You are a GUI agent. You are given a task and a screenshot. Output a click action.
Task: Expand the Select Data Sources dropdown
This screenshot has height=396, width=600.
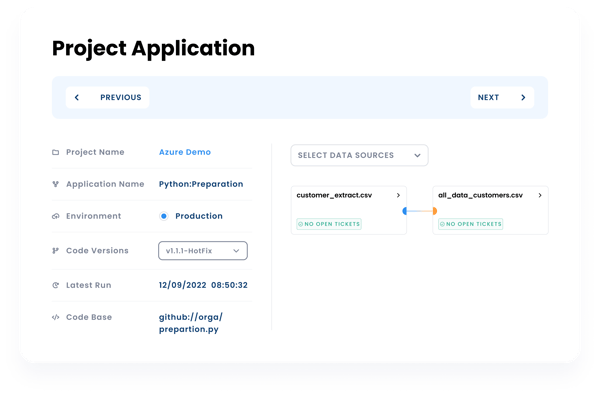point(359,155)
